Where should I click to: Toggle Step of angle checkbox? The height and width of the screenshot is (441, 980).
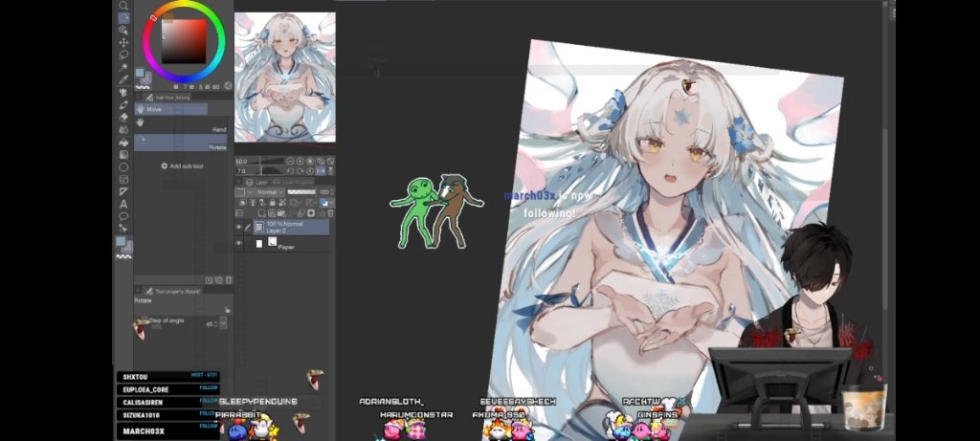(x=145, y=319)
